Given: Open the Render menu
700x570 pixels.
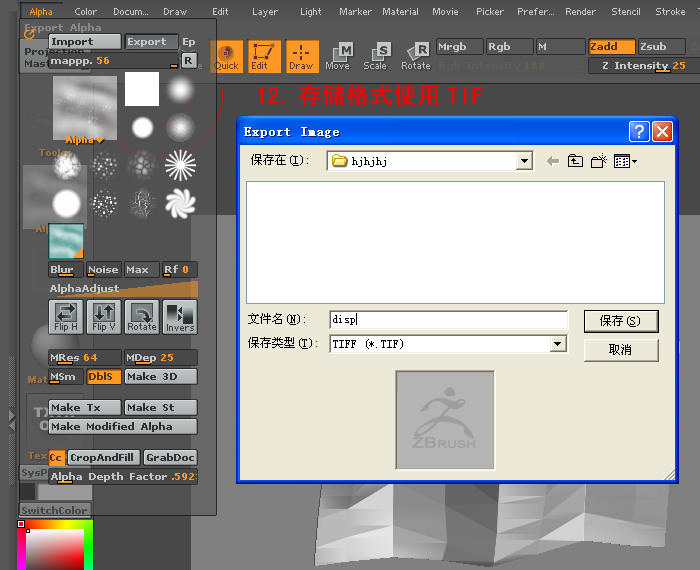Looking at the screenshot, I should coord(580,12).
